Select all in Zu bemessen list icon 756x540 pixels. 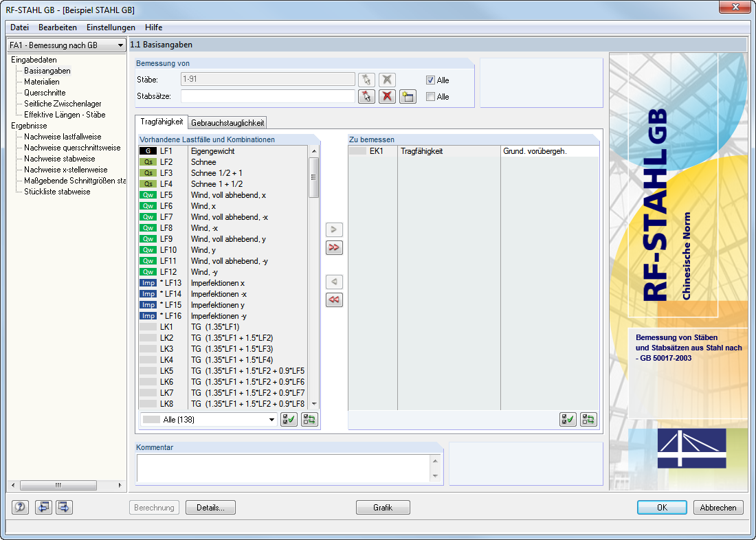568,420
